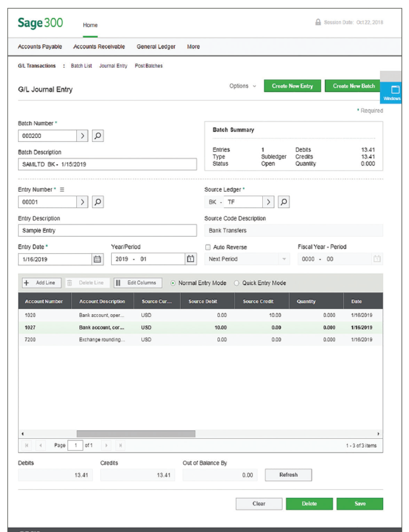Click the horizontal scrollbar thumb in grid
Image resolution: width=409 pixels, height=532 pixels.
click(x=136, y=434)
